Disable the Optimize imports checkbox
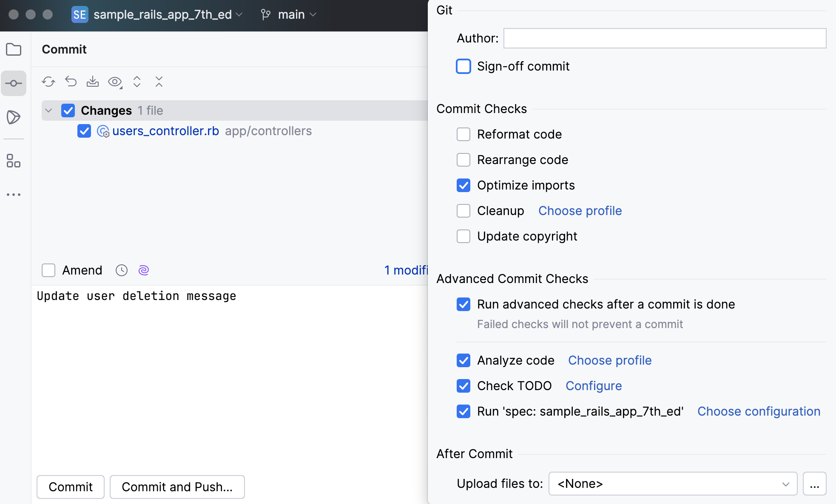The width and height of the screenshot is (836, 504). tap(463, 185)
